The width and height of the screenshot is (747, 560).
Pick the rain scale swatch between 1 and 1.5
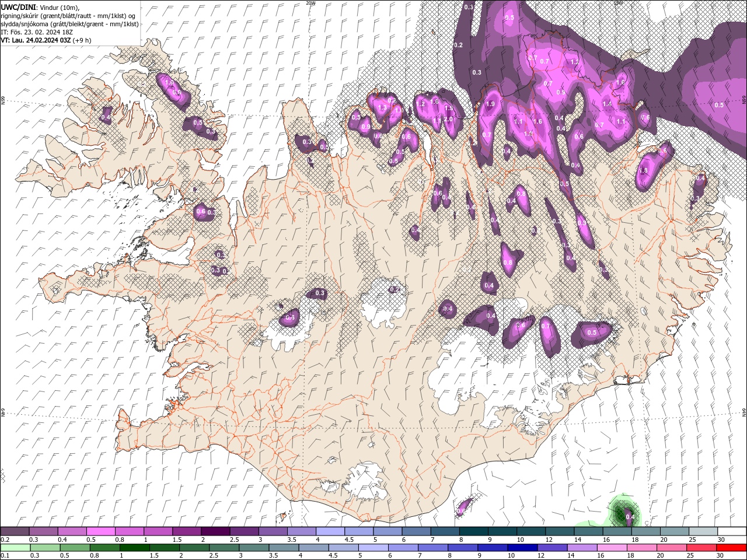pos(135,548)
